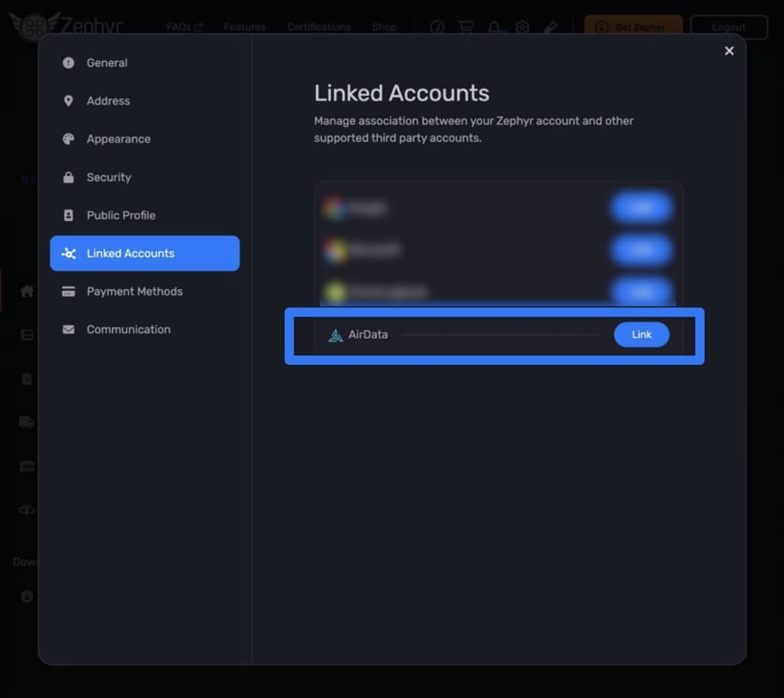784x698 pixels.
Task: Open Communication via the envelope icon
Action: [x=68, y=330]
